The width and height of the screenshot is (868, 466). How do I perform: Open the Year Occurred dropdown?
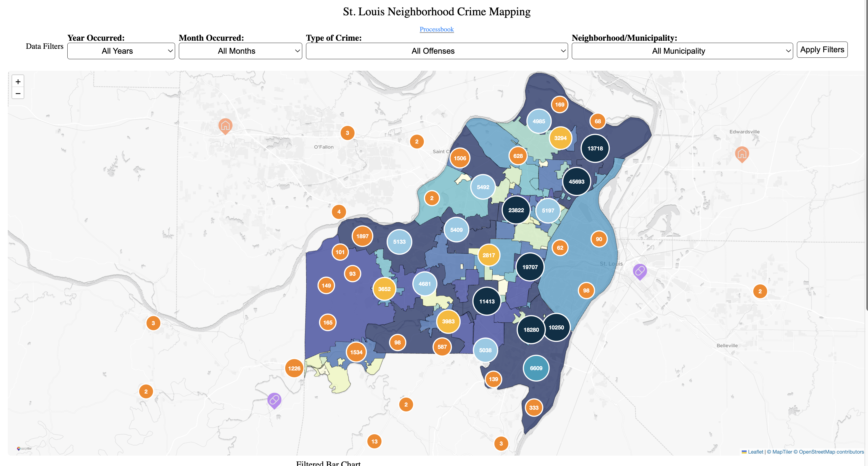121,51
